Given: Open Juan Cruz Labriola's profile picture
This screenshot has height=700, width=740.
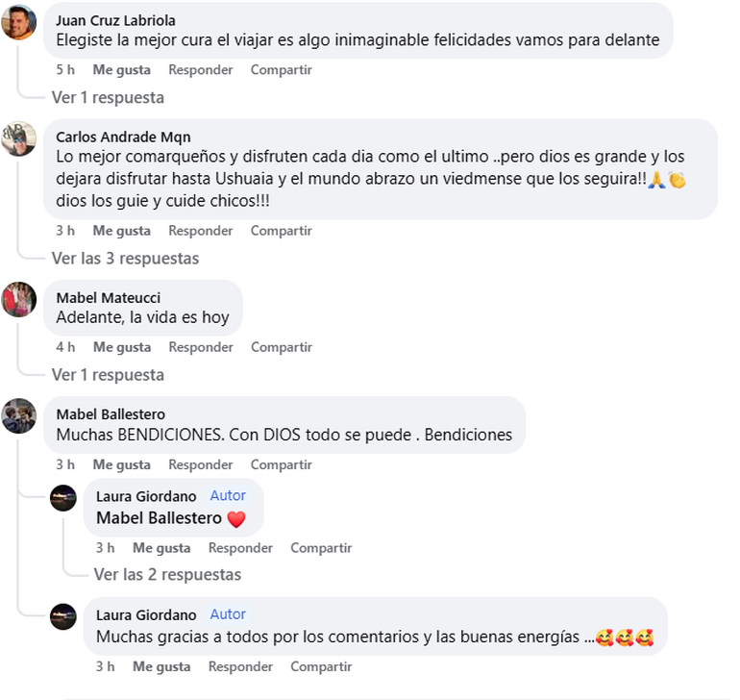Looking at the screenshot, I should tap(19, 22).
